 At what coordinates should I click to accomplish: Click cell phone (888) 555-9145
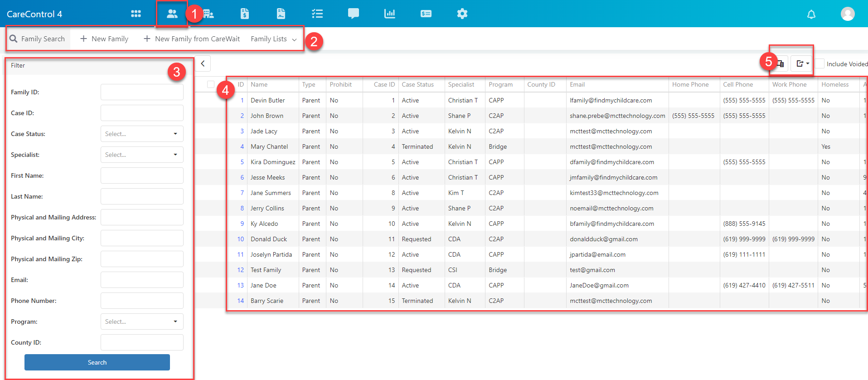tap(744, 224)
